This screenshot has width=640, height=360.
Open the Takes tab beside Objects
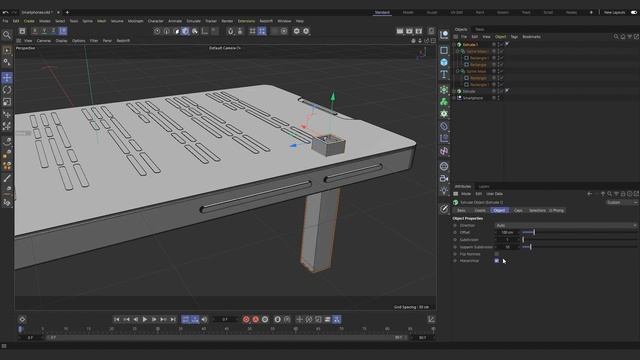point(480,29)
